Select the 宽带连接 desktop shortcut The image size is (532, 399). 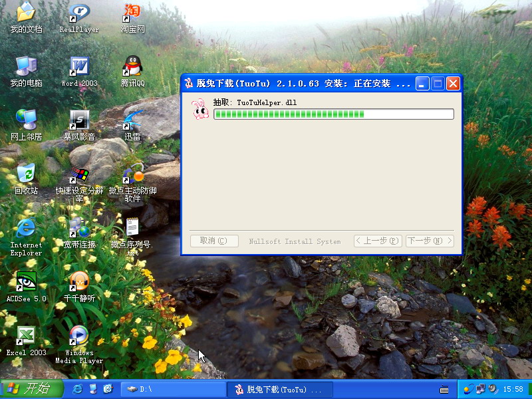click(x=79, y=233)
